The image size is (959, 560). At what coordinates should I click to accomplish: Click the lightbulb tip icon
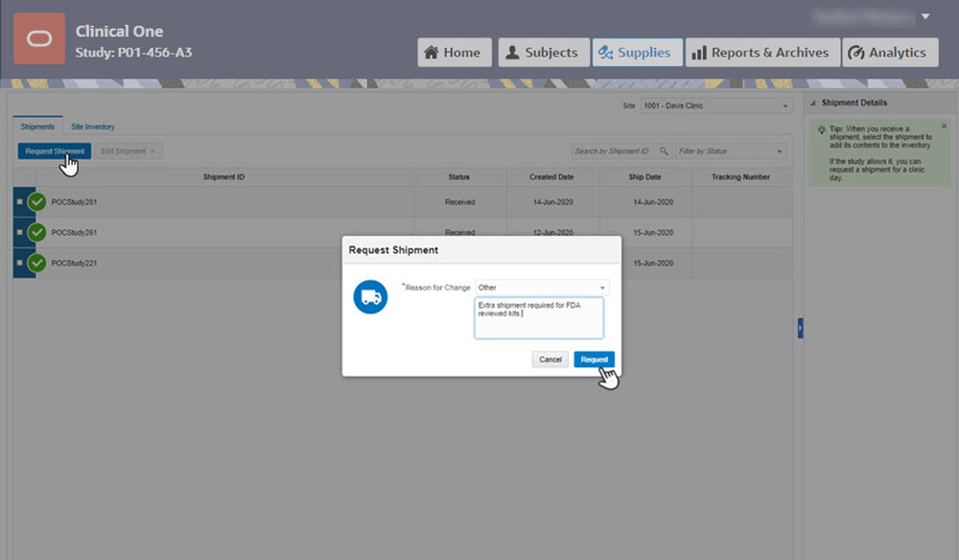822,129
